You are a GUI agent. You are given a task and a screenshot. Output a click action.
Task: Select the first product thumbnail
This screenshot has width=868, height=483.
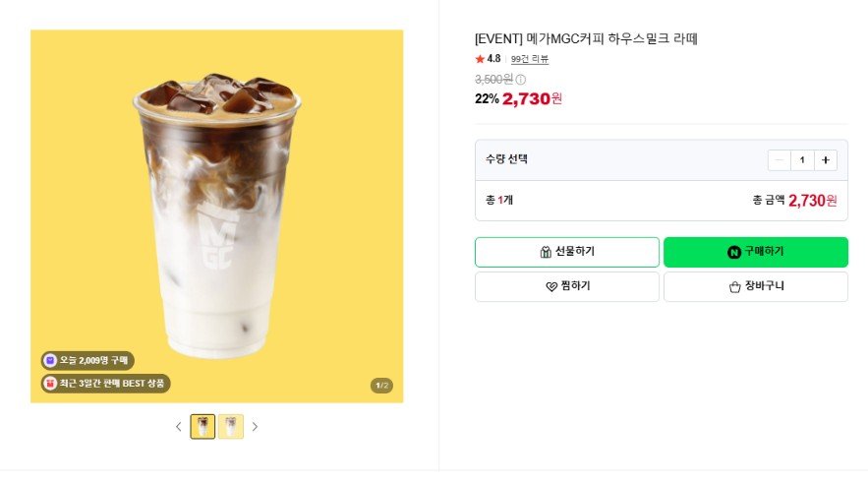[203, 427]
